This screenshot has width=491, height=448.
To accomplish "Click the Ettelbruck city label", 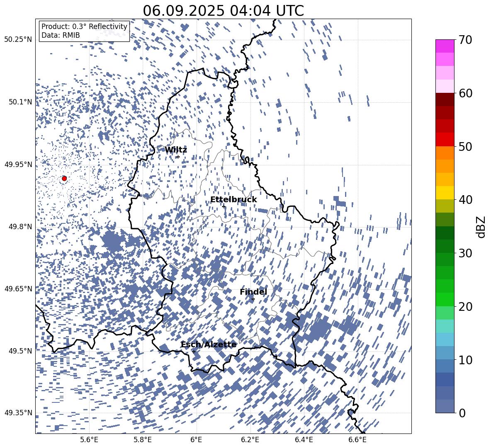I will (x=233, y=200).
